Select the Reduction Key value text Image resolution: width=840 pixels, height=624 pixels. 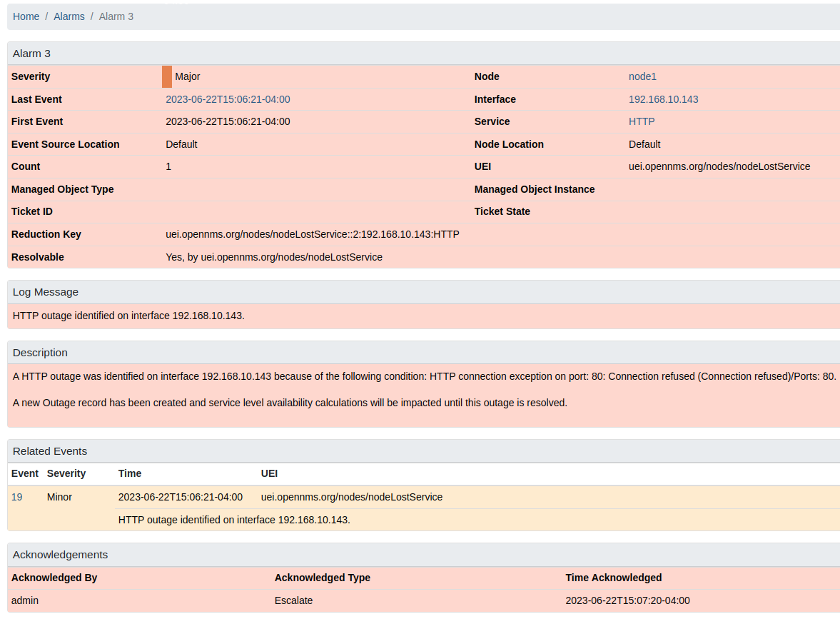coord(311,234)
